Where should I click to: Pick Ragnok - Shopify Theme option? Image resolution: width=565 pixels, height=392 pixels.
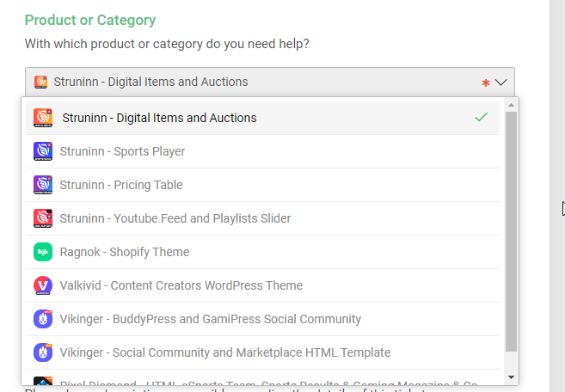pyautogui.click(x=125, y=252)
